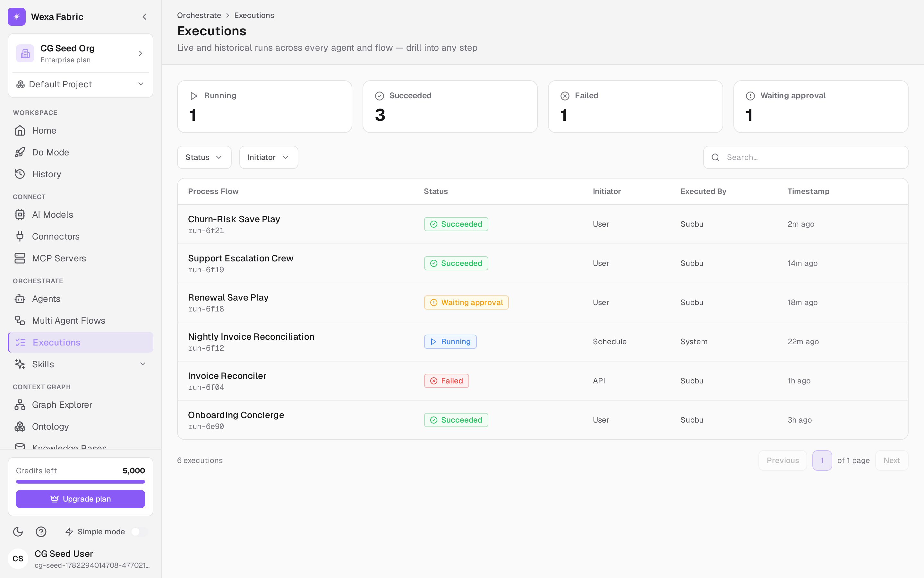Click Executions breadcrumb item
This screenshot has height=578, width=924.
pos(254,15)
